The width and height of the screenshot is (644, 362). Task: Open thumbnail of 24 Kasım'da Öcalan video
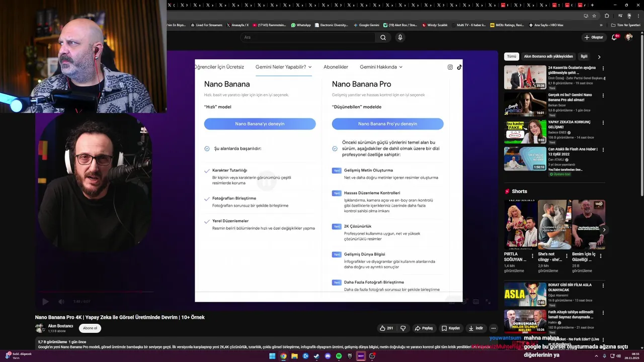tap(525, 77)
